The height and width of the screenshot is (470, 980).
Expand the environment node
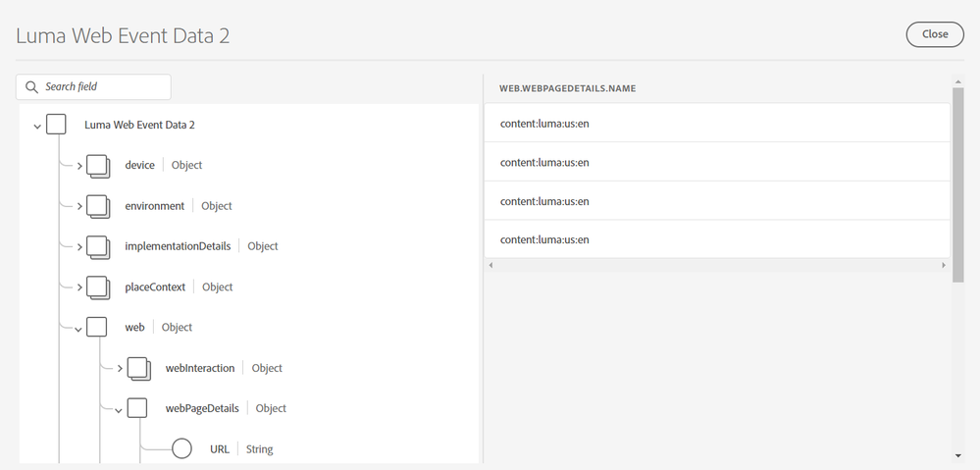point(79,206)
